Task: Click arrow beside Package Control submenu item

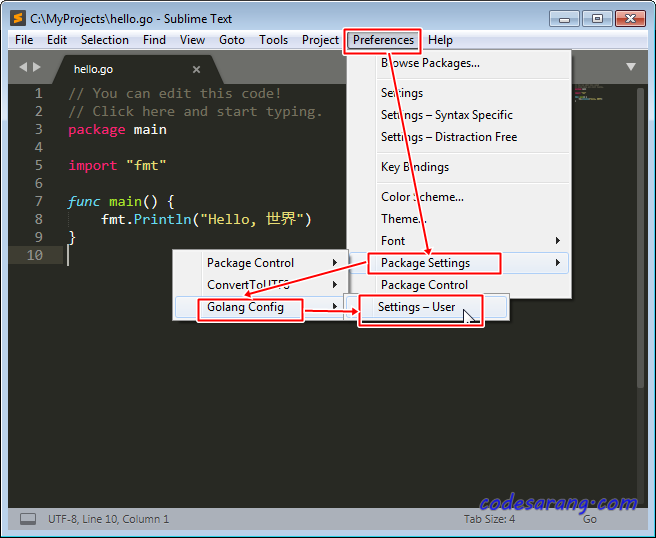Action: (335, 262)
